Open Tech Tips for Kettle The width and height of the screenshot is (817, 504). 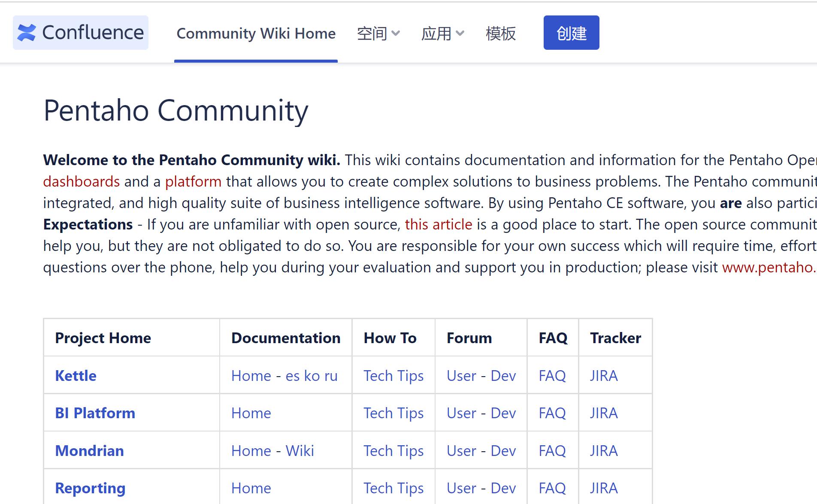click(393, 376)
